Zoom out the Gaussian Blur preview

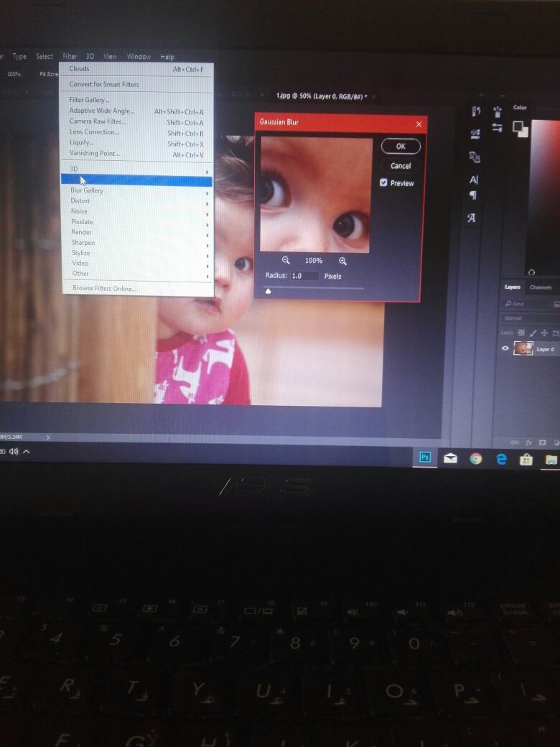[x=286, y=261]
